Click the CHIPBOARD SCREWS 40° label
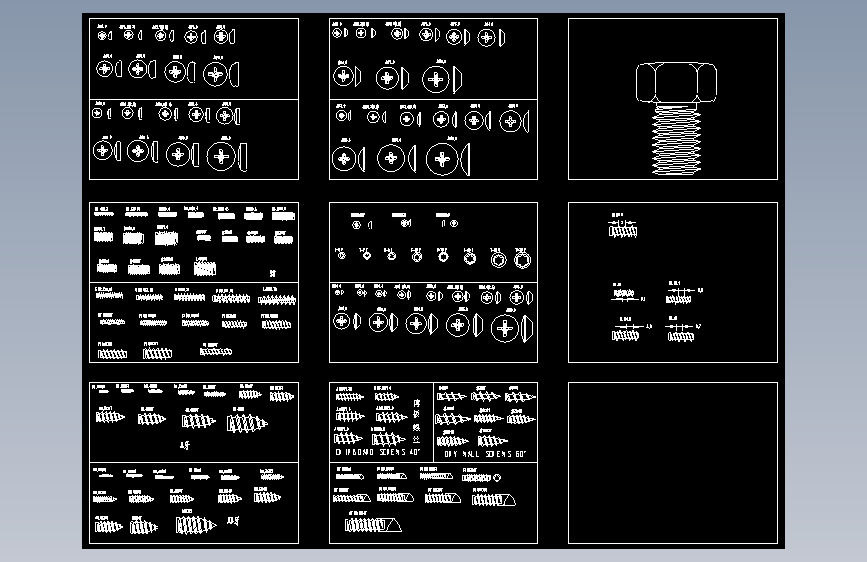867x562 pixels. pos(378,452)
